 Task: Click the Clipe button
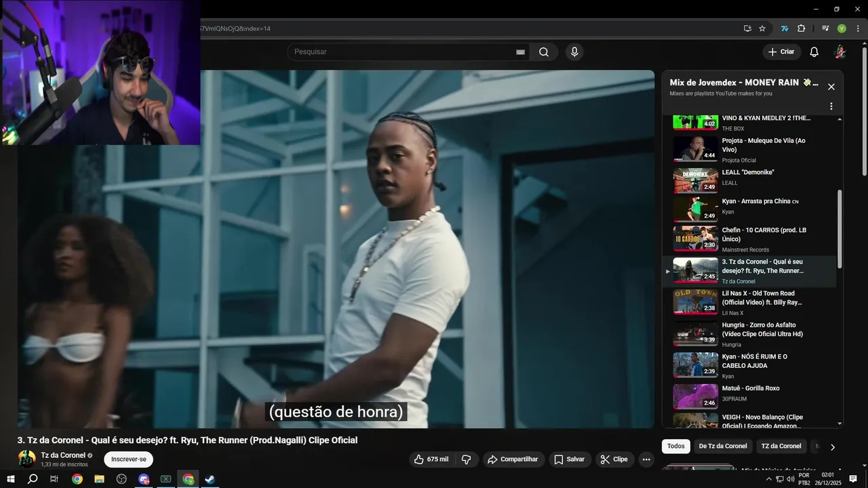click(614, 460)
